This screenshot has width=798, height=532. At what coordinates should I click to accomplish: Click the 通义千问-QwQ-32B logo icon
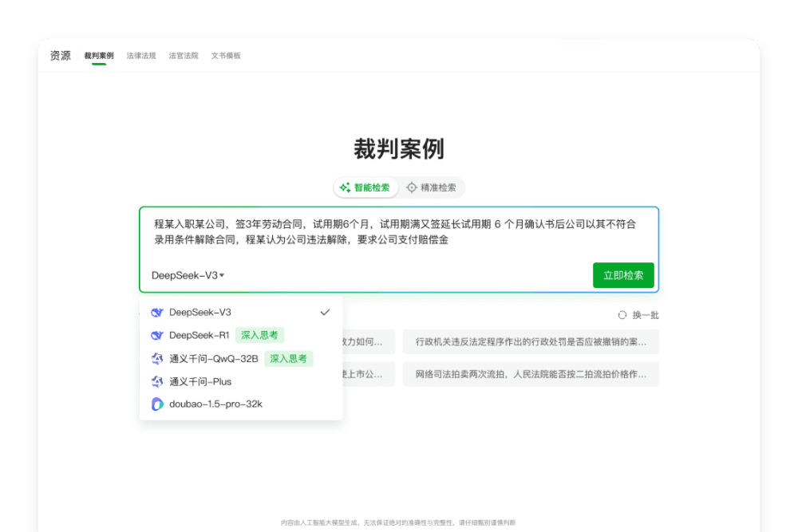click(157, 359)
